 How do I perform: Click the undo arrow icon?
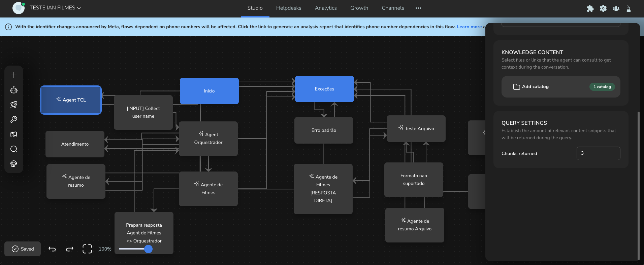pyautogui.click(x=52, y=249)
